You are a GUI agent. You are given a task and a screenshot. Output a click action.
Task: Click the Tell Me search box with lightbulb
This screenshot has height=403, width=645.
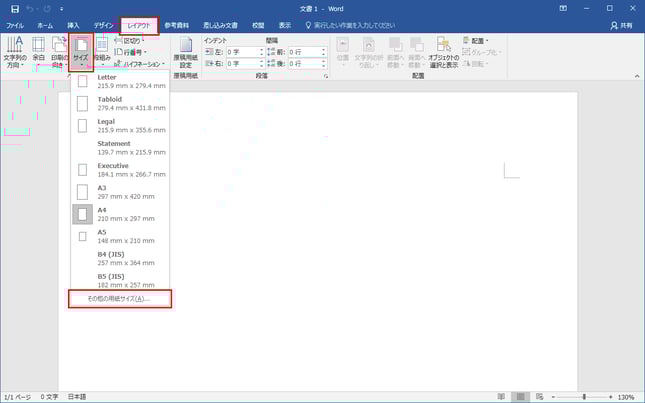click(x=350, y=25)
